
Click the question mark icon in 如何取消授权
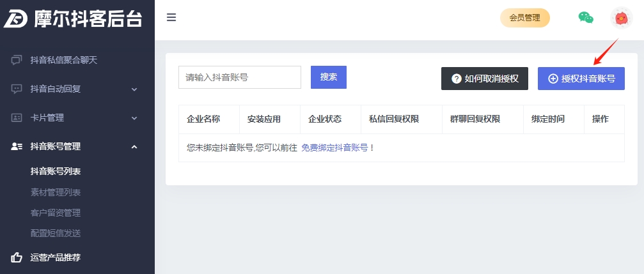(457, 79)
